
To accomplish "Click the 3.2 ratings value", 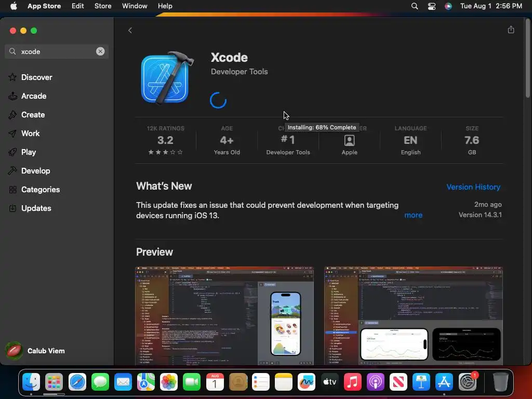I will coord(165,140).
